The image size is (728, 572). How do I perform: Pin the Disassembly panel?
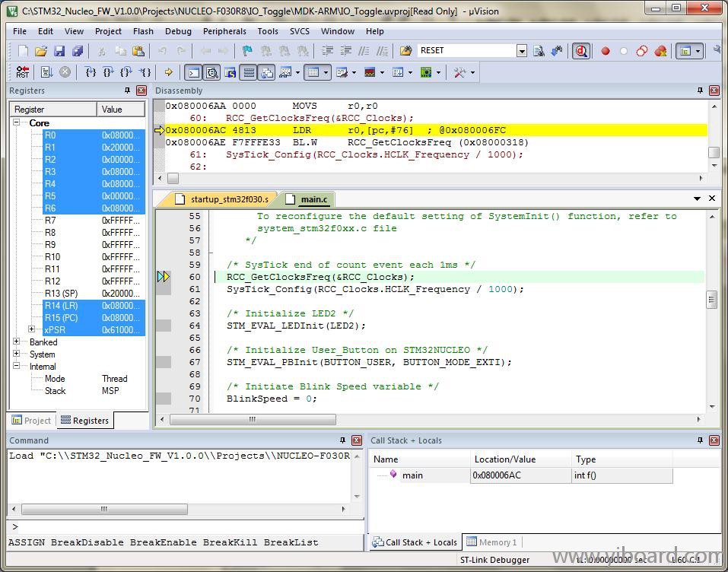coord(701,91)
